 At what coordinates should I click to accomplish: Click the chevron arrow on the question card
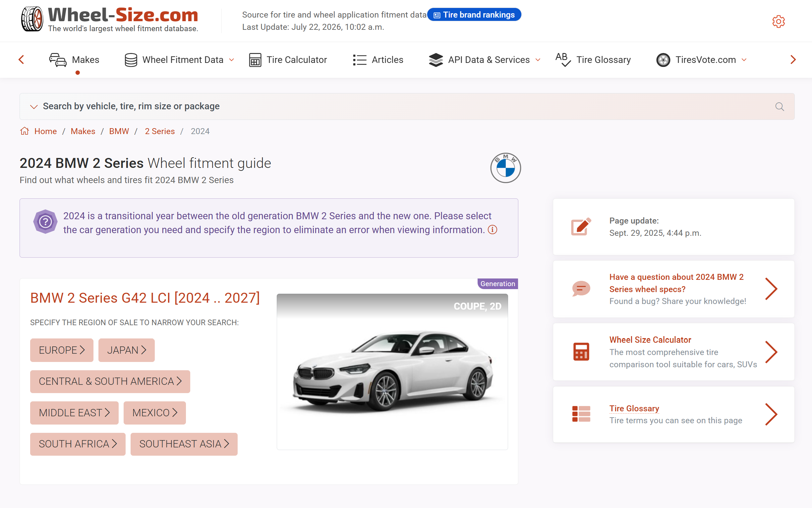(x=771, y=289)
